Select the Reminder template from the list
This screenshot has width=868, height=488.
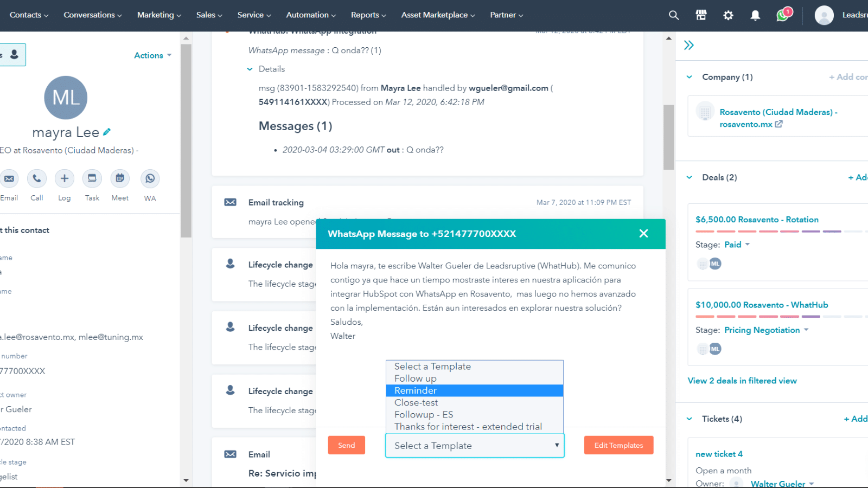coord(415,390)
